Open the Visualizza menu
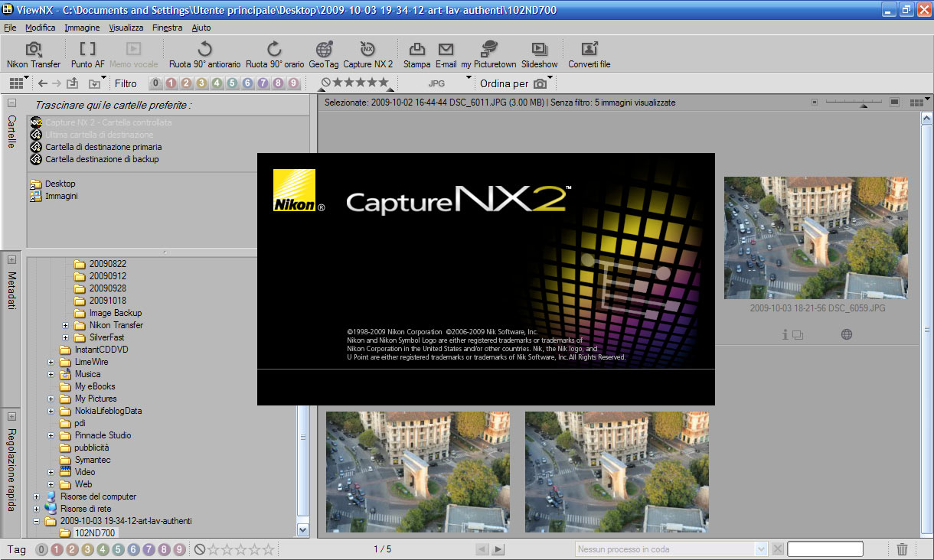This screenshot has width=934, height=560. [x=126, y=28]
